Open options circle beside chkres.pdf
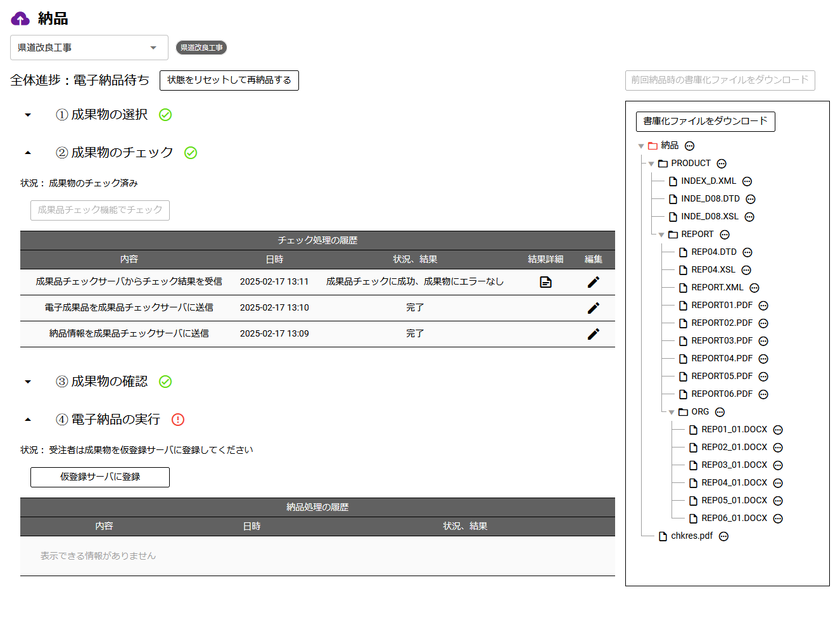Screen dimensions: 840x618 tap(723, 536)
